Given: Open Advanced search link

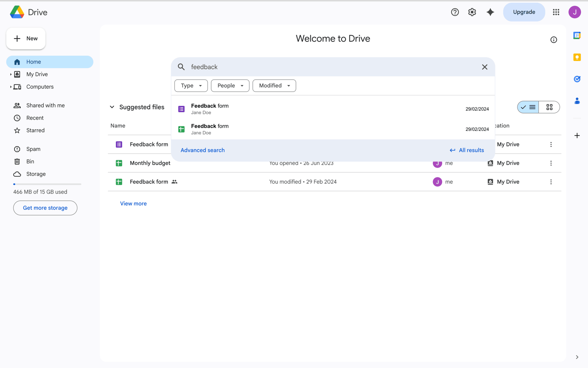Looking at the screenshot, I should (x=202, y=150).
